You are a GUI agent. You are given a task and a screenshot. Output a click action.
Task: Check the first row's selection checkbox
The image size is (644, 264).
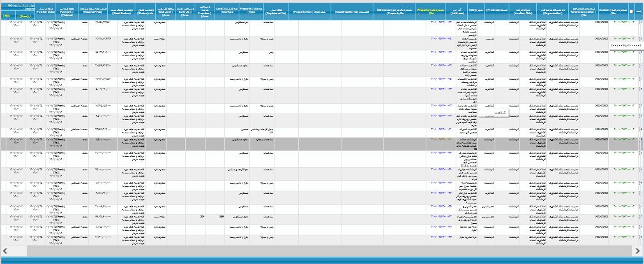[x=640, y=23]
